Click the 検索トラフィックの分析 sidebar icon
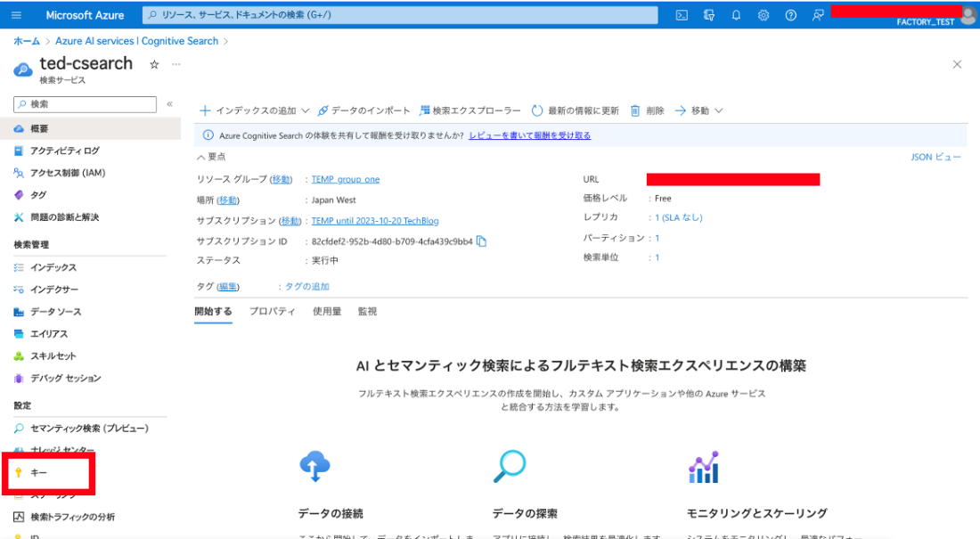Image resolution: width=980 pixels, height=539 pixels. [x=19, y=517]
